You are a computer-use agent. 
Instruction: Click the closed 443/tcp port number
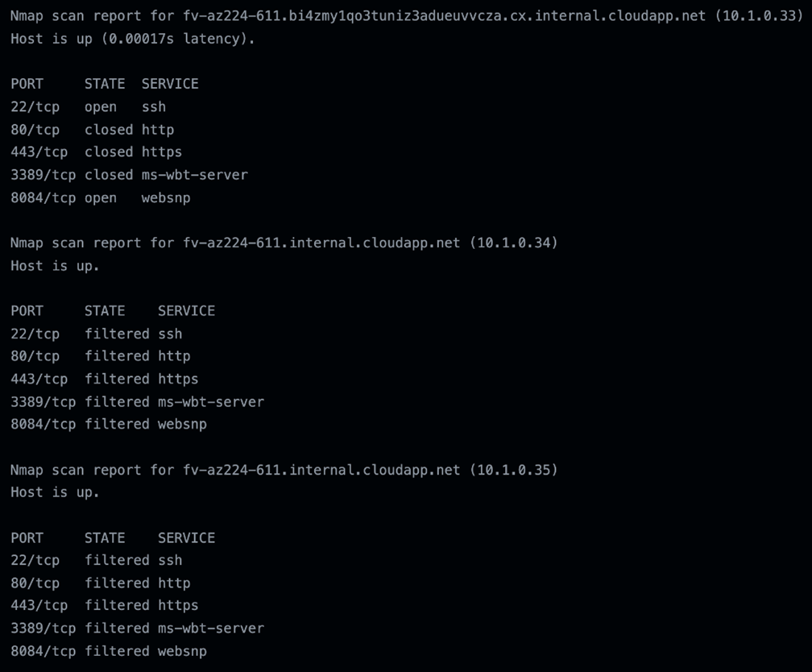coord(39,152)
